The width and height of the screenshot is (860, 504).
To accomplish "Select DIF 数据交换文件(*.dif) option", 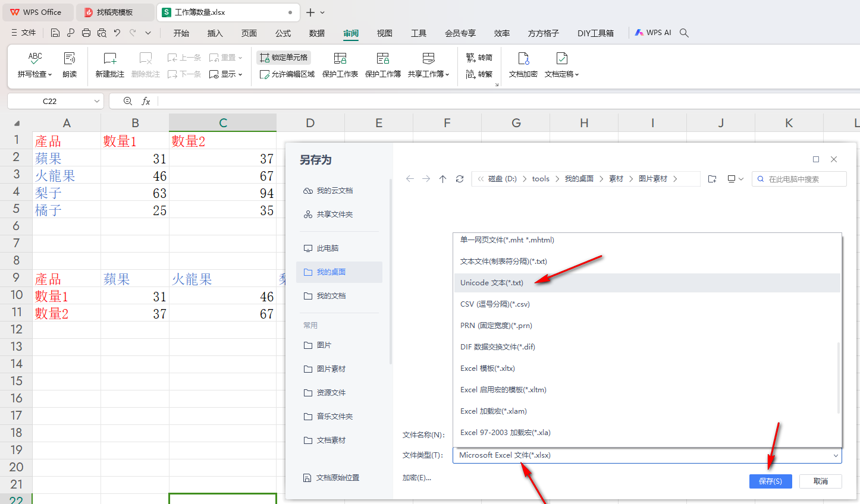I will [646, 347].
